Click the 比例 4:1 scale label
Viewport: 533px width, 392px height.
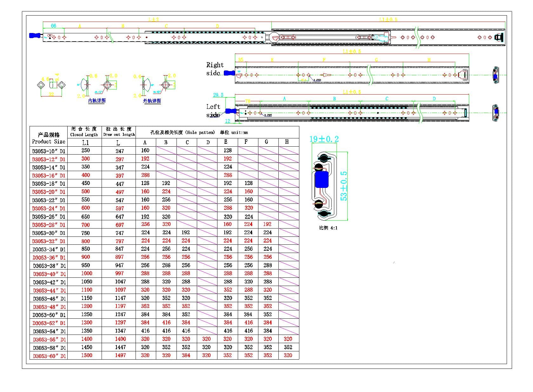point(328,228)
